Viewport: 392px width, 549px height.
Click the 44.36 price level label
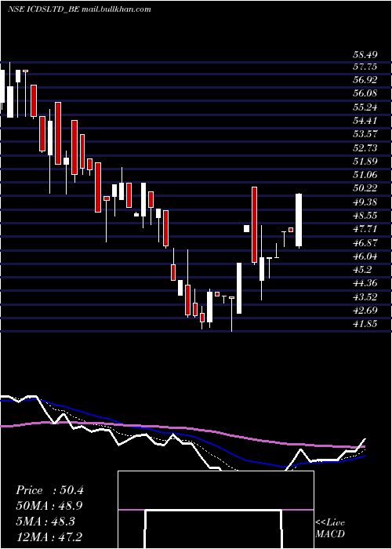pos(365,284)
